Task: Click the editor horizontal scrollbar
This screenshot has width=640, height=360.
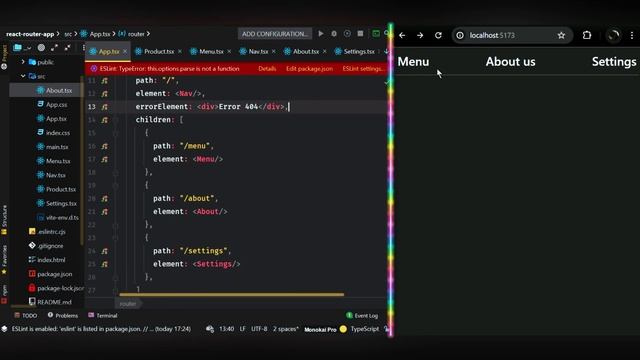Action: pyautogui.click(x=231, y=294)
